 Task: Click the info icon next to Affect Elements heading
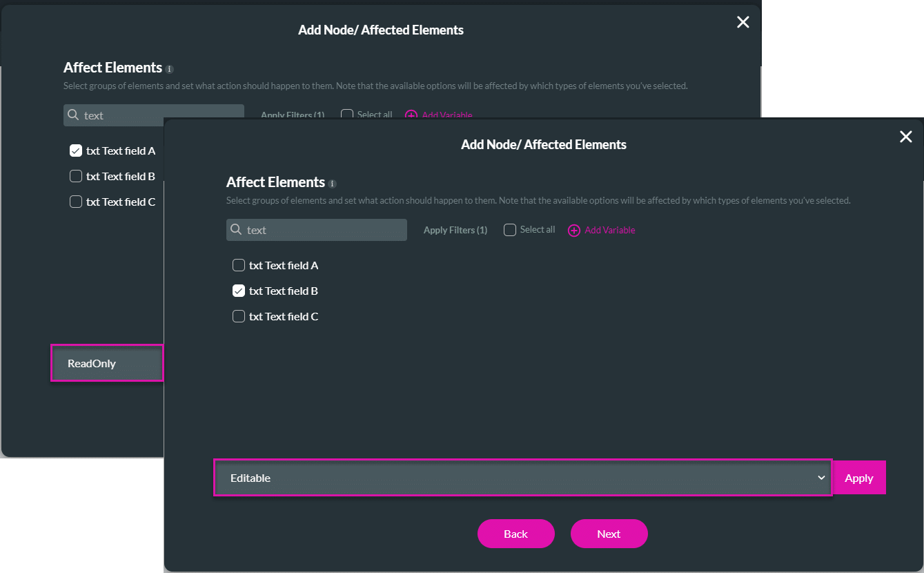332,183
